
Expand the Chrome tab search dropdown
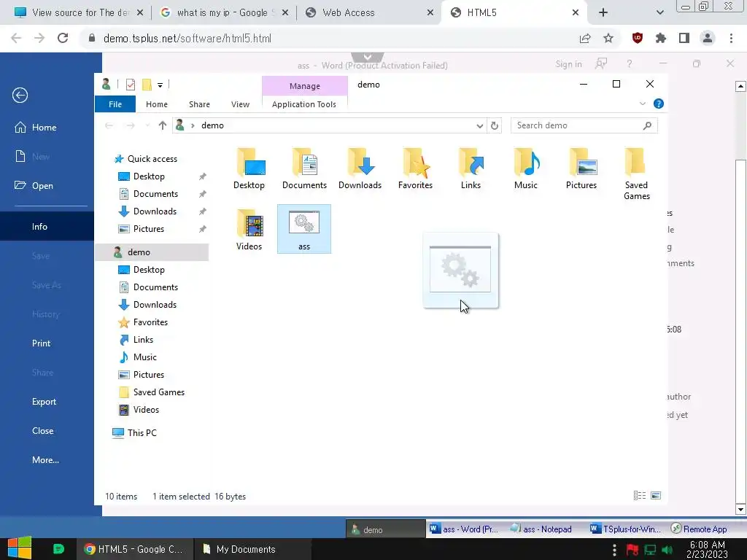tap(659, 12)
